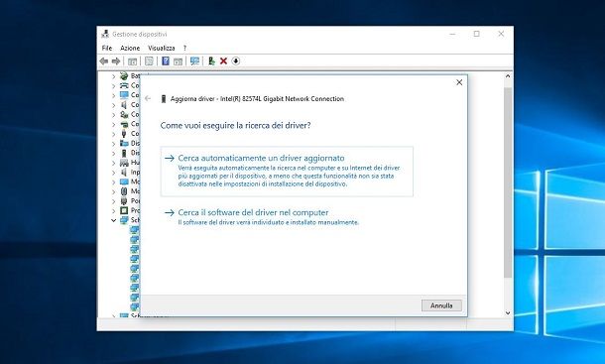Click the Forward arrow in Device Manager toolbar
The height and width of the screenshot is (364, 605).
[116, 61]
